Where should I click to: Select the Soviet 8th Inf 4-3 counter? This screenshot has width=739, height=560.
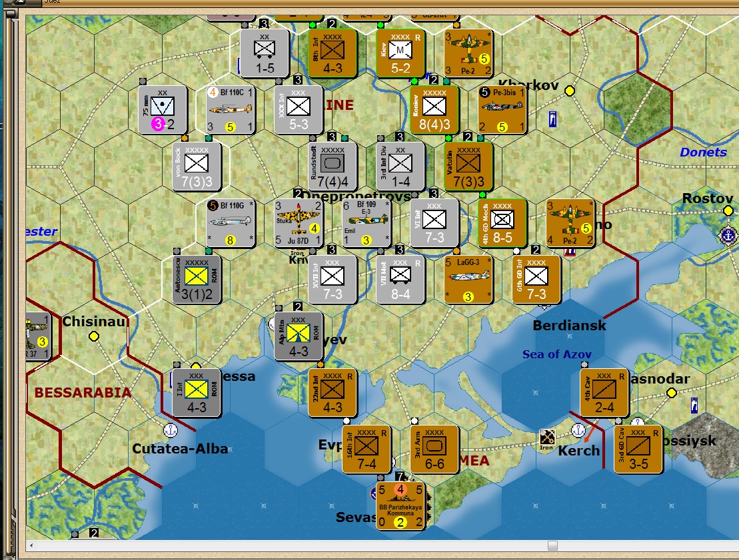point(333,53)
